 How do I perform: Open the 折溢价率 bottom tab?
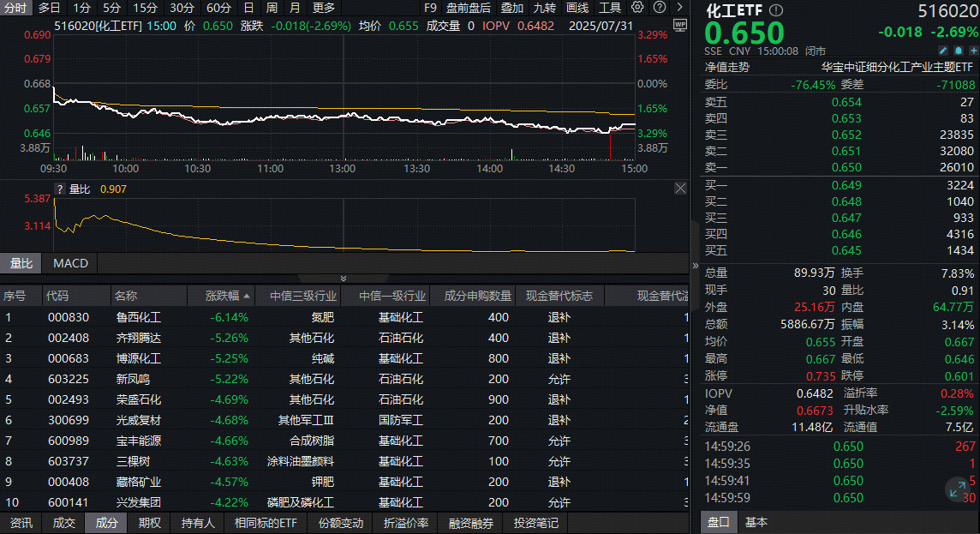[406, 523]
